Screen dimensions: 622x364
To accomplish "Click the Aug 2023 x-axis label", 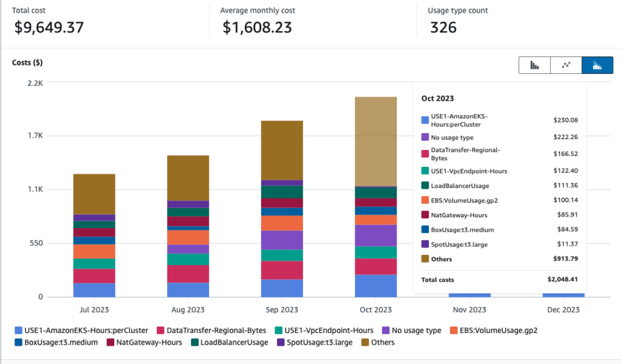I will [188, 310].
